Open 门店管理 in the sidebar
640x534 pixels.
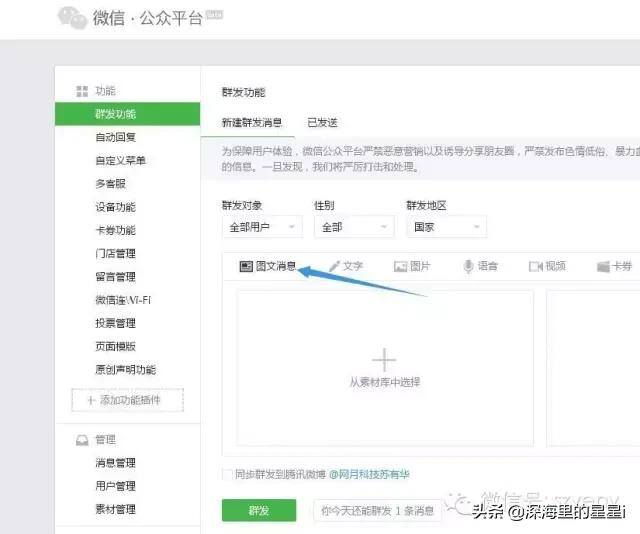tap(116, 254)
